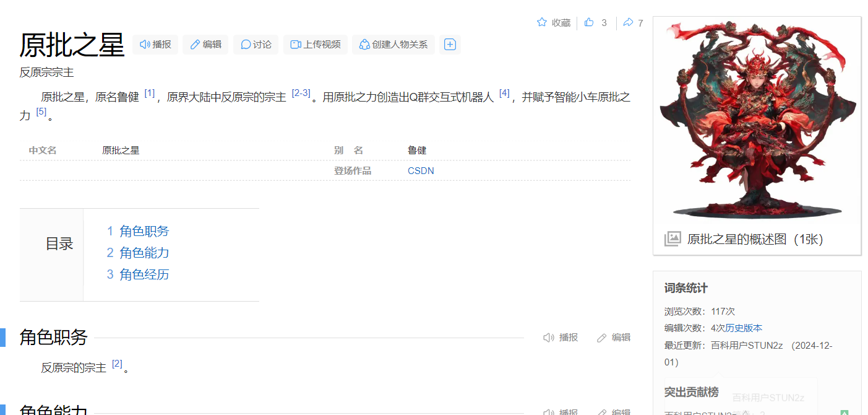Open citation [4] after 机器人

click(504, 93)
